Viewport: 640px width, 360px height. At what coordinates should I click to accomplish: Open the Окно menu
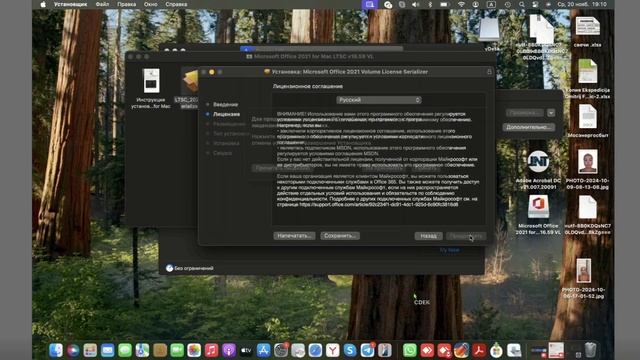pyautogui.click(x=151, y=4)
